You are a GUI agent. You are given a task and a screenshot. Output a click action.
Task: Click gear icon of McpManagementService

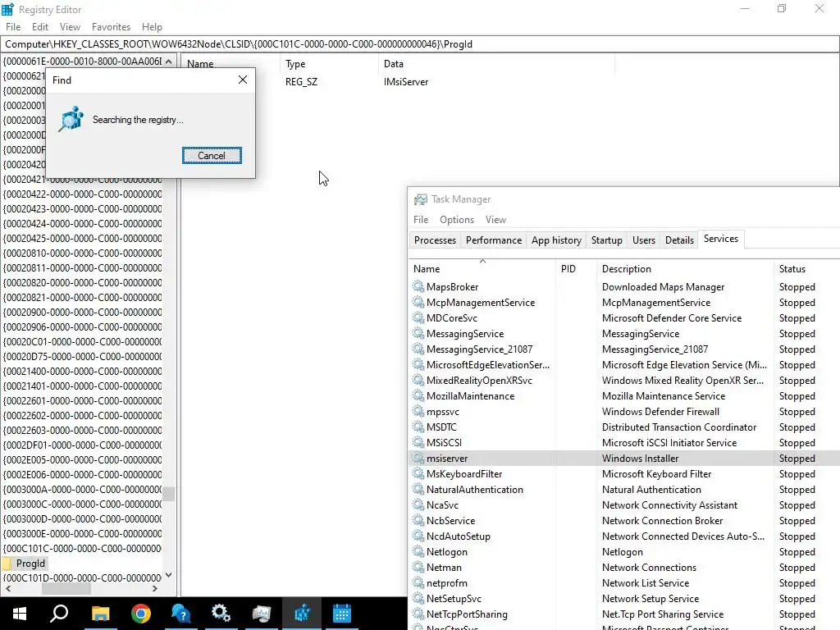tap(418, 302)
